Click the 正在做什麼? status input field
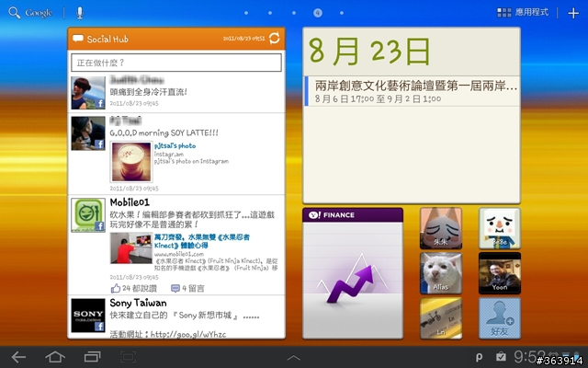 (x=176, y=63)
